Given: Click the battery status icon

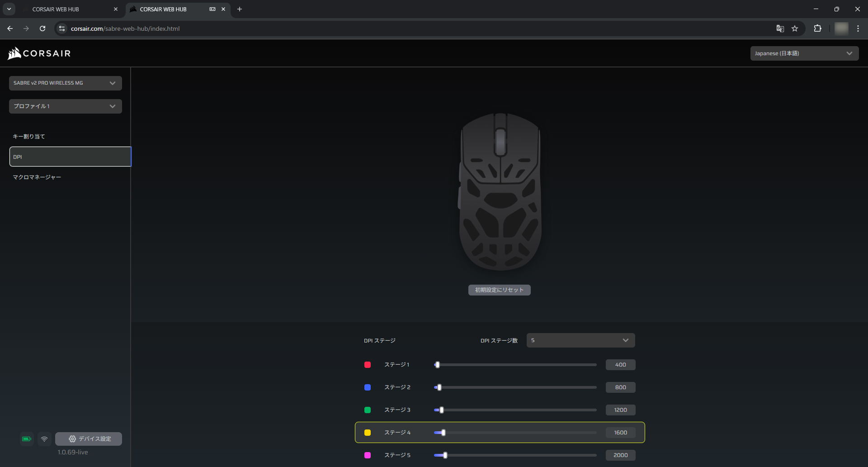Looking at the screenshot, I should pos(27,439).
